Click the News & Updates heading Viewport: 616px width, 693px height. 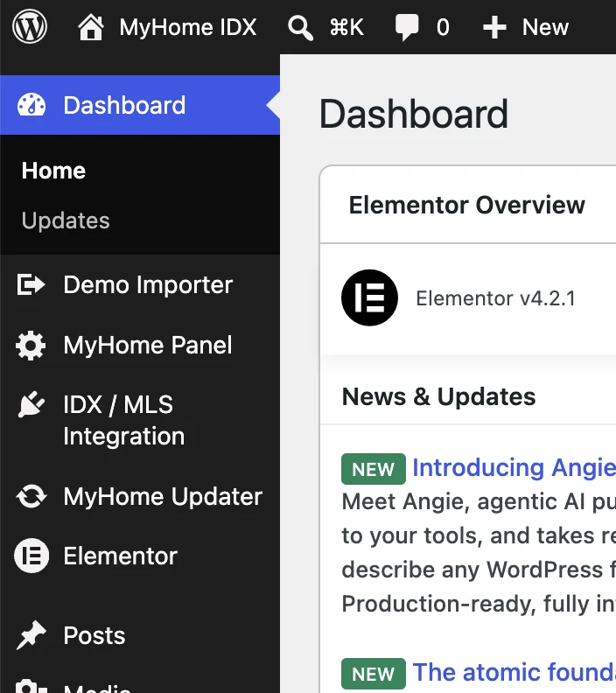click(x=438, y=396)
